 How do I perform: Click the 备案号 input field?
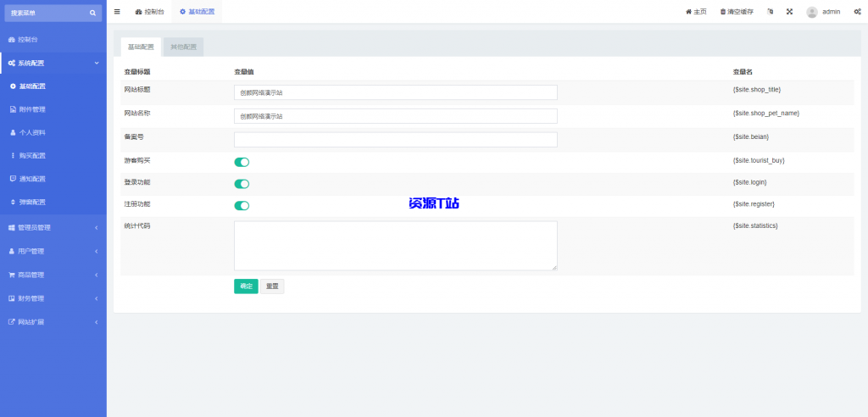395,139
